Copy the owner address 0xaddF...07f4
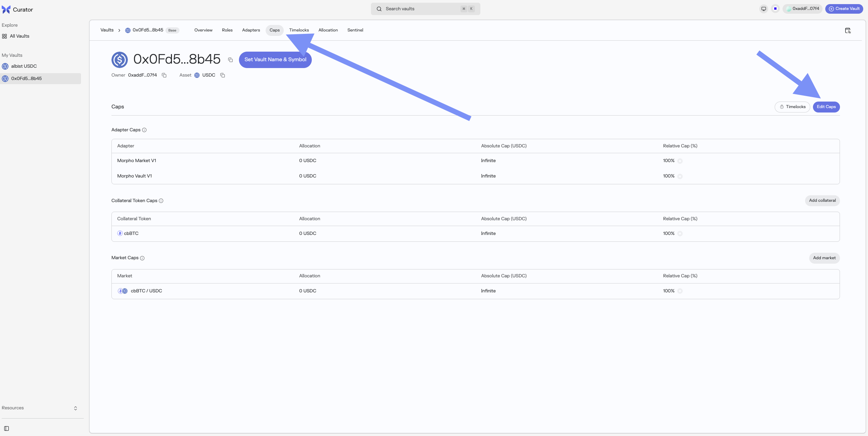 (164, 75)
